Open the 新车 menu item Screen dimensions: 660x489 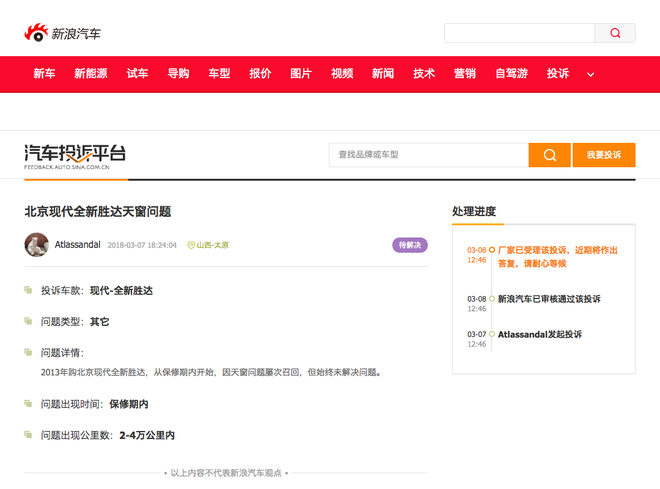(x=44, y=74)
